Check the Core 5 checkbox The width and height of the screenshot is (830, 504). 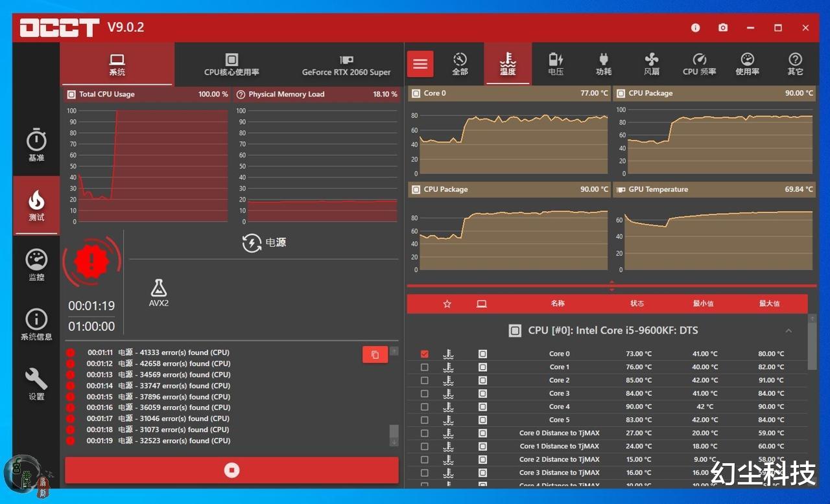(x=425, y=420)
